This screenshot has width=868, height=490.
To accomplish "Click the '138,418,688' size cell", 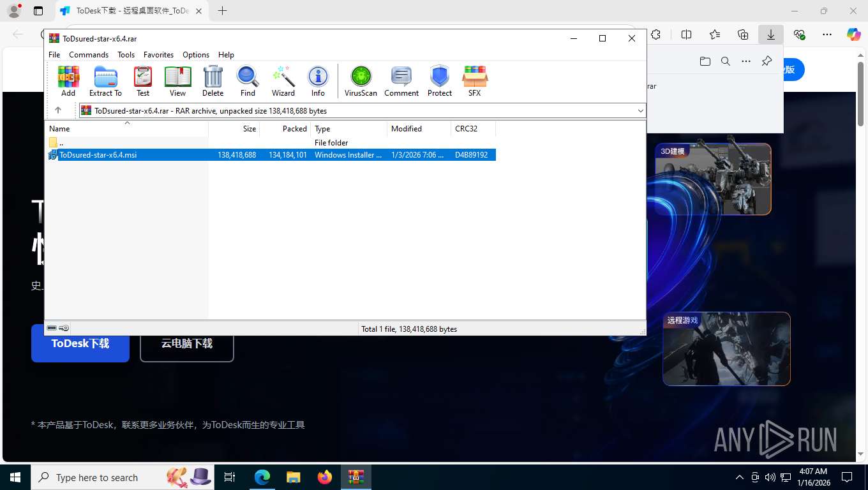I will 237,155.
